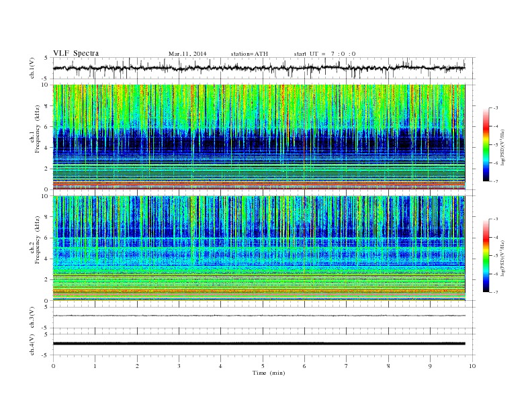Click the "-3" label on ch.2 colorbar
Image resolution: width=532 pixels, height=411 pixels.
pyautogui.click(x=496, y=219)
